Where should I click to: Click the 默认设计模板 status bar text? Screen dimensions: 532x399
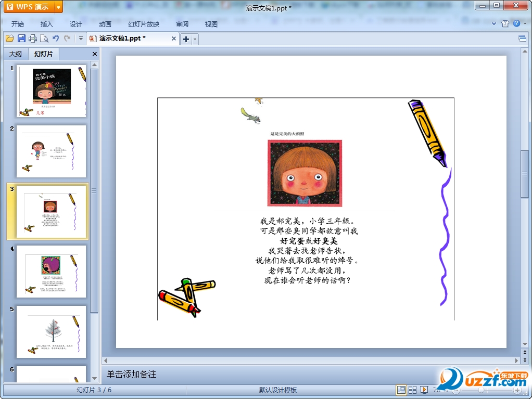[x=278, y=390]
